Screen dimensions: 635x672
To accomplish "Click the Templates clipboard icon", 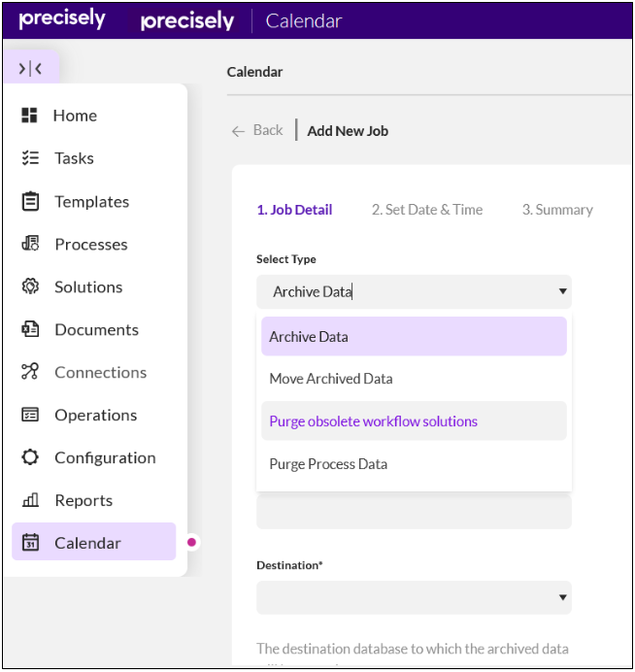I will tap(30, 201).
